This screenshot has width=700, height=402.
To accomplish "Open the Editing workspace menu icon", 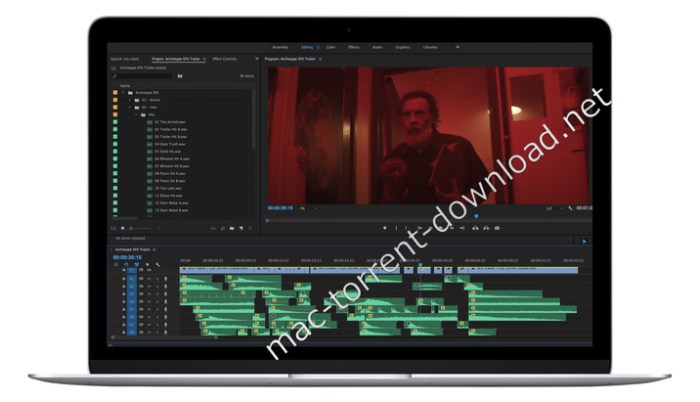I will pos(318,47).
